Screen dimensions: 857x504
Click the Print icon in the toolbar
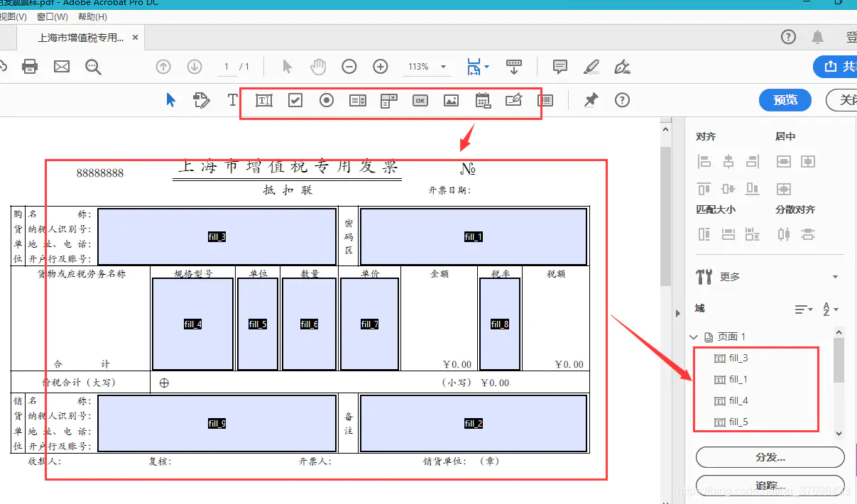(x=30, y=67)
